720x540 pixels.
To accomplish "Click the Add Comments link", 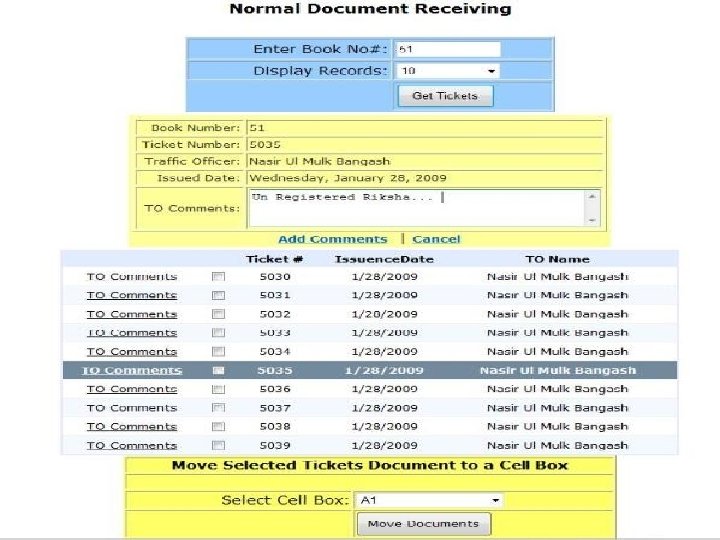I will click(333, 239).
